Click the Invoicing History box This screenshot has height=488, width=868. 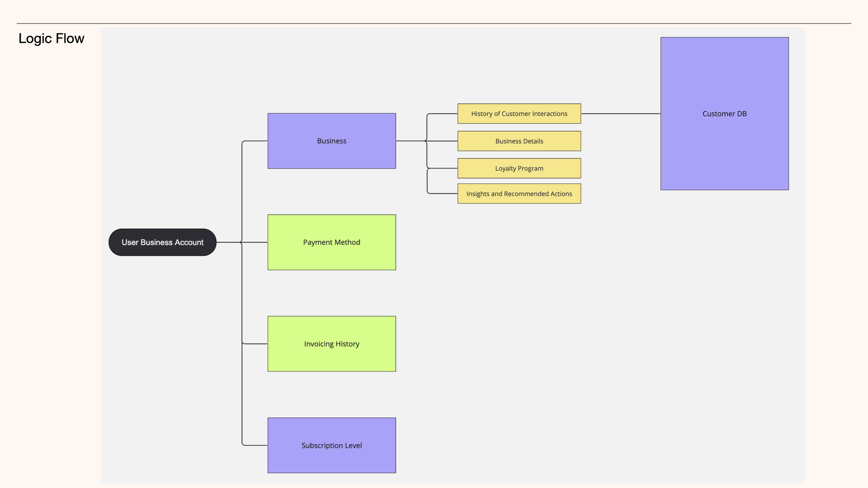331,344
